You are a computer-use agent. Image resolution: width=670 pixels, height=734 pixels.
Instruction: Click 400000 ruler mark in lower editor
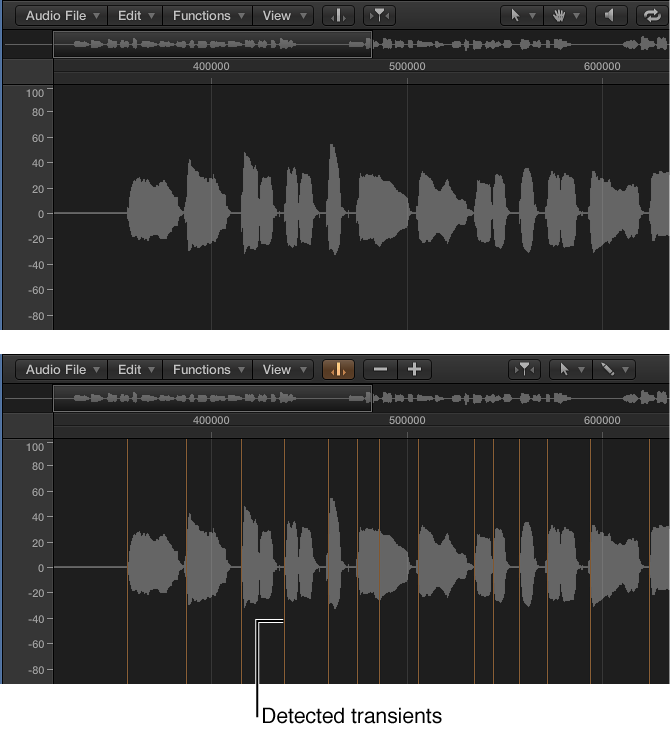(x=211, y=420)
